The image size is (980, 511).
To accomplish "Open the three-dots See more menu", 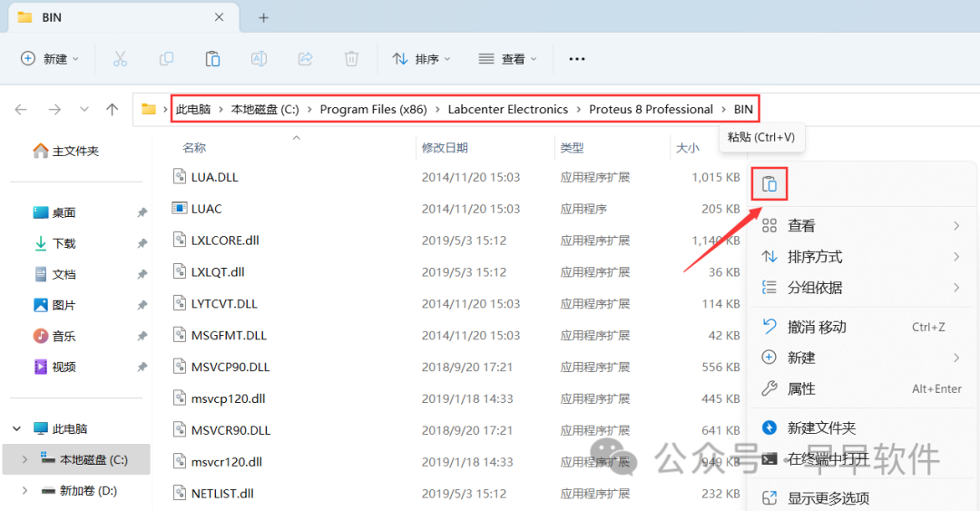I will click(577, 59).
